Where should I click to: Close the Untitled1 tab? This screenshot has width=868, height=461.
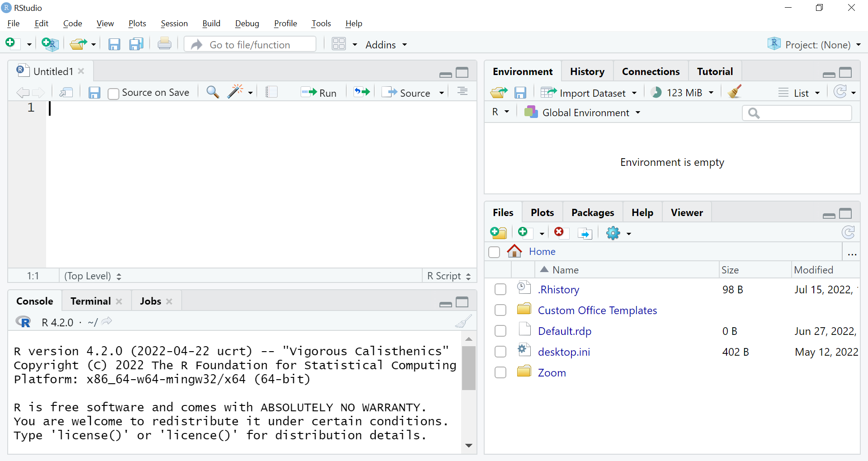81,71
